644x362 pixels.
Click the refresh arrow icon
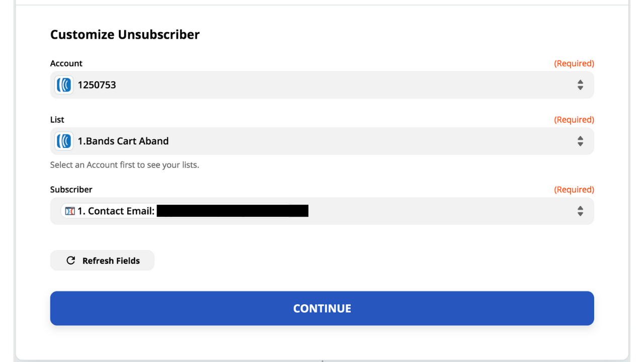pos(71,260)
